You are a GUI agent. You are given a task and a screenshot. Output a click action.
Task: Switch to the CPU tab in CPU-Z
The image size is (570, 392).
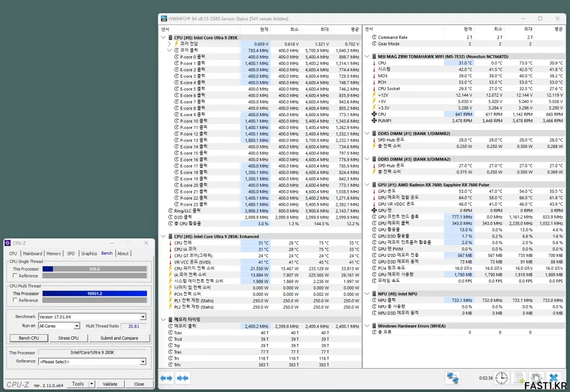pyautogui.click(x=13, y=254)
